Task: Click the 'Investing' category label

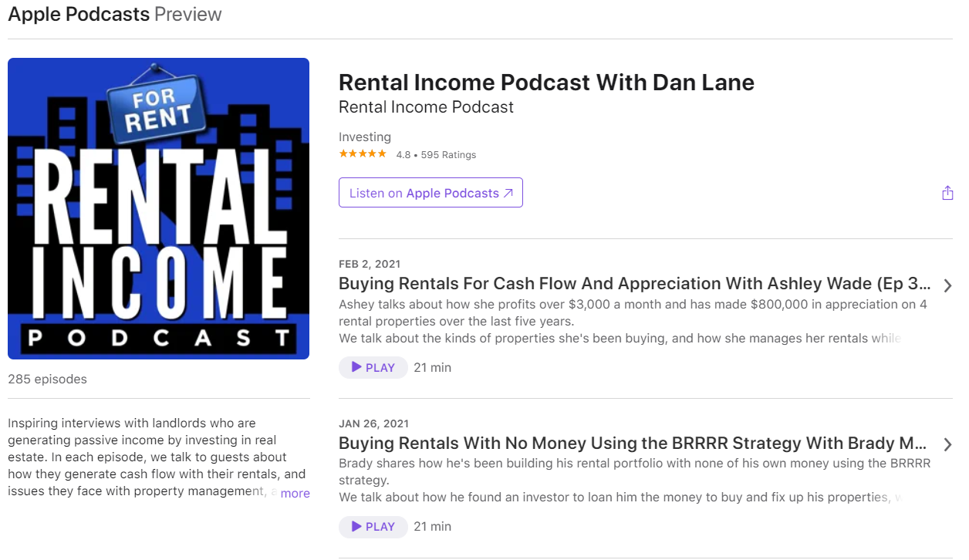Action: click(x=365, y=137)
